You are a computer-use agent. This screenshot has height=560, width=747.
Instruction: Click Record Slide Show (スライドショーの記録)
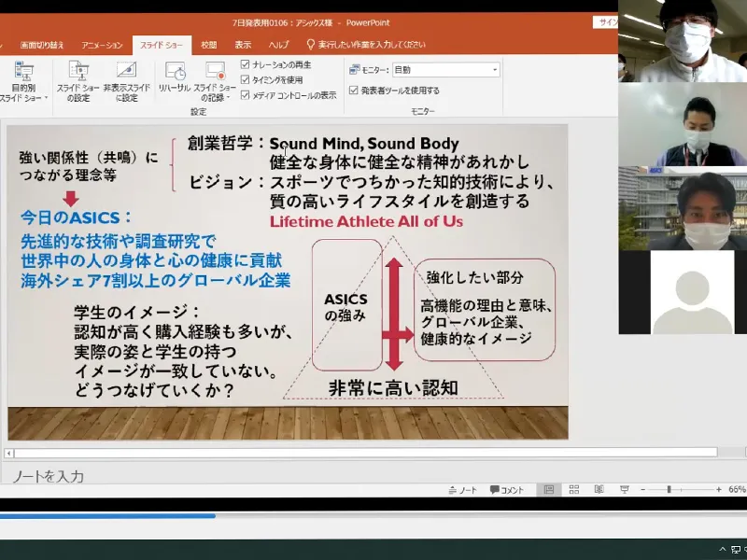[215, 81]
